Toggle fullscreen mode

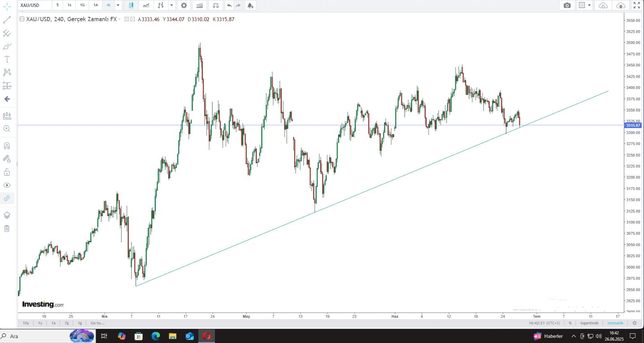tap(637, 5)
